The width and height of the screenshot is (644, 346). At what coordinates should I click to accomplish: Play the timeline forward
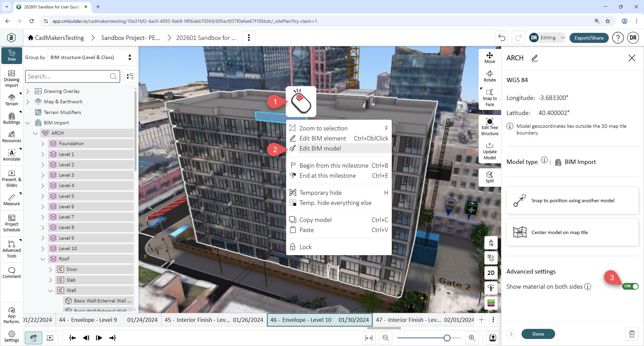[x=99, y=338]
